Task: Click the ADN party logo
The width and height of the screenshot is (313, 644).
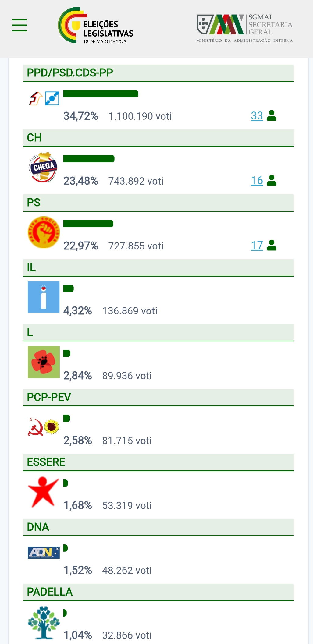Action: coord(44,552)
